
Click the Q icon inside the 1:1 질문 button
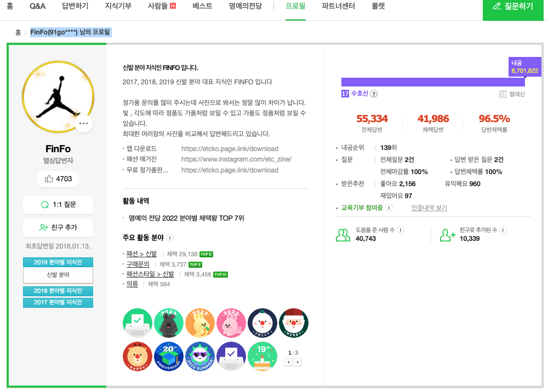point(45,205)
